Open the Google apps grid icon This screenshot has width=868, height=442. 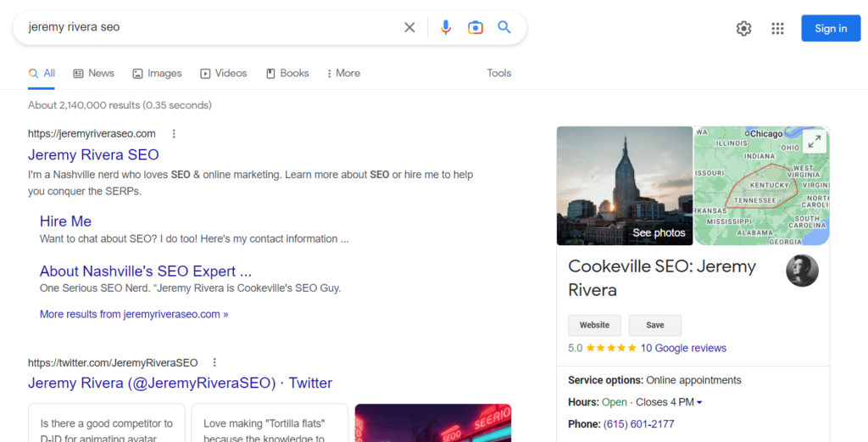pyautogui.click(x=778, y=28)
